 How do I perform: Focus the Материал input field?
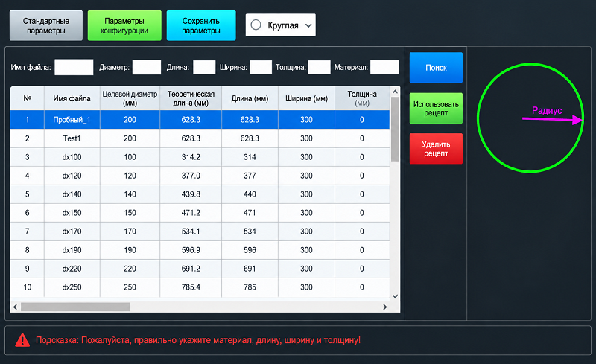(384, 67)
